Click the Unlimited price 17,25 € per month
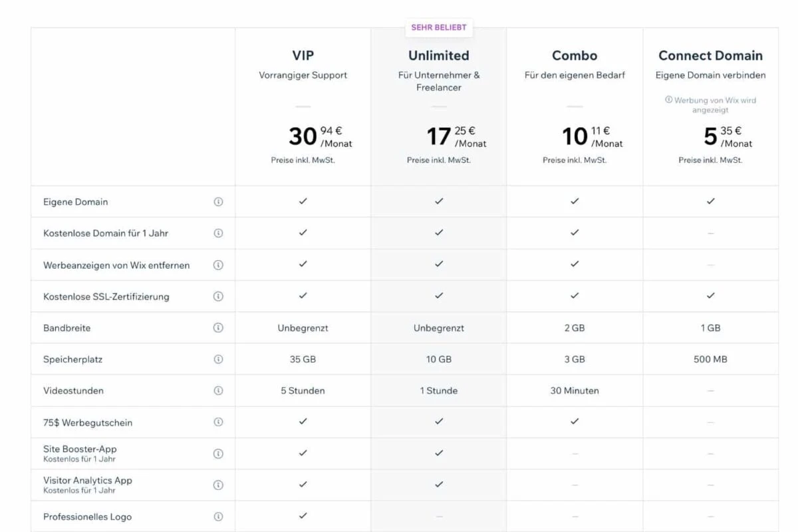The image size is (798, 532). coord(456,136)
